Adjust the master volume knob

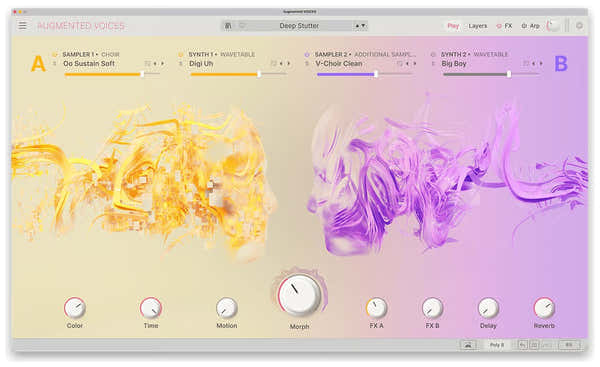click(553, 26)
